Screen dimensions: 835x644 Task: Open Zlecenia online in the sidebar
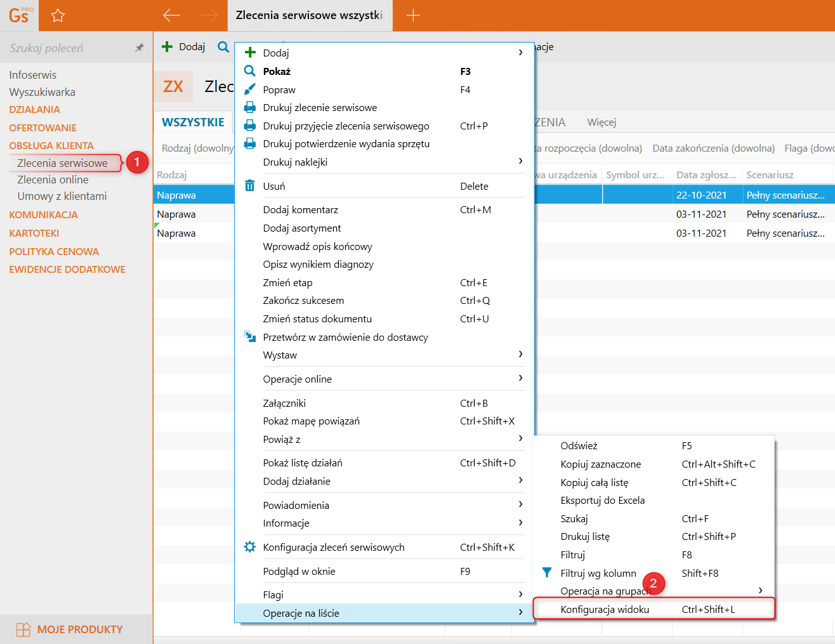point(53,180)
